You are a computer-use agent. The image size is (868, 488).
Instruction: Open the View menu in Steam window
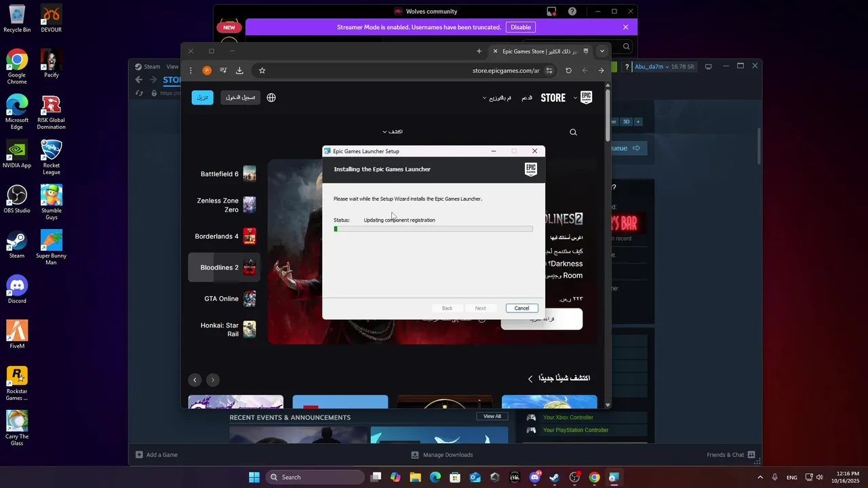(x=172, y=66)
